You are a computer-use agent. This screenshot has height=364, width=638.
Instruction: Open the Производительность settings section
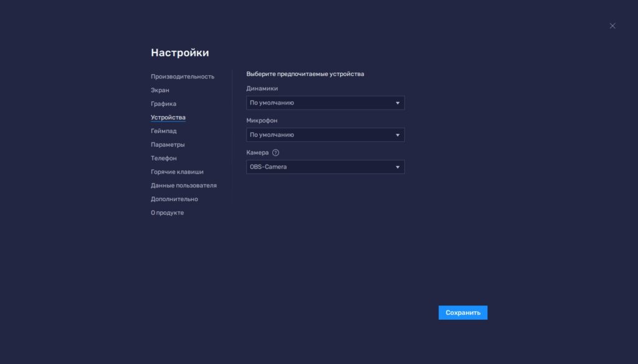coord(182,76)
